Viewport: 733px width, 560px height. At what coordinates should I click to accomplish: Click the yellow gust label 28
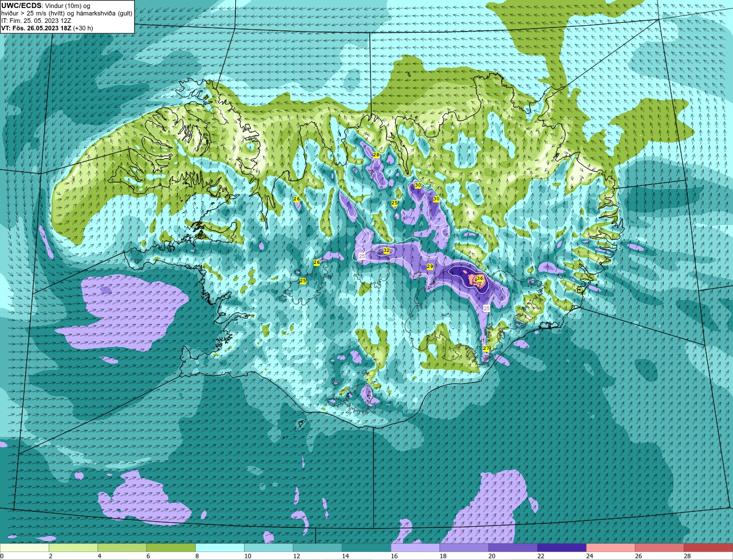click(x=376, y=155)
